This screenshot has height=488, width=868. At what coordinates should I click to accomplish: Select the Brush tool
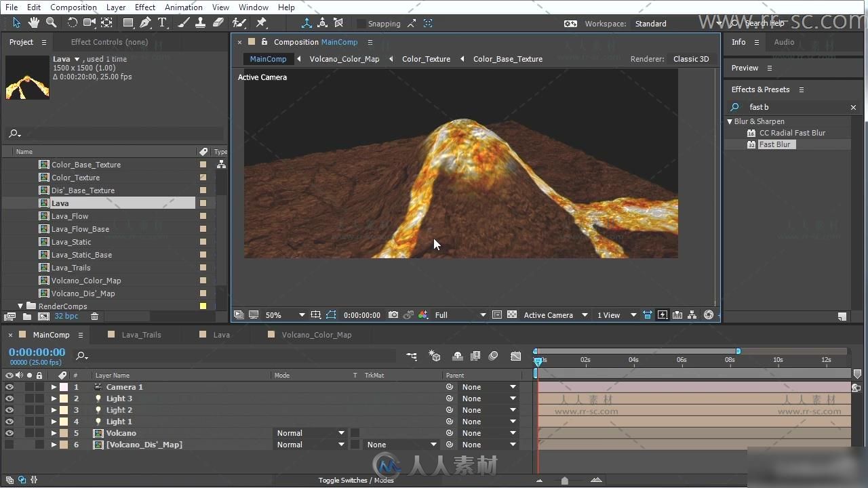pyautogui.click(x=184, y=23)
